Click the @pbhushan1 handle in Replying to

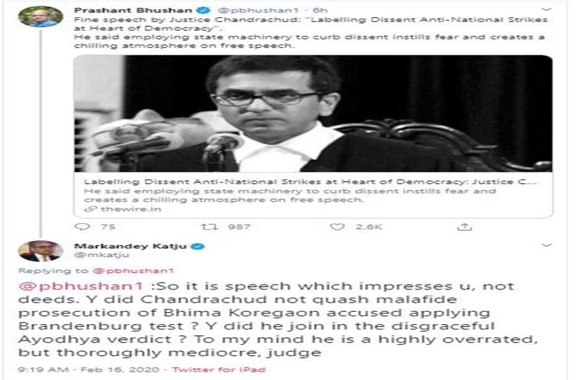134,271
